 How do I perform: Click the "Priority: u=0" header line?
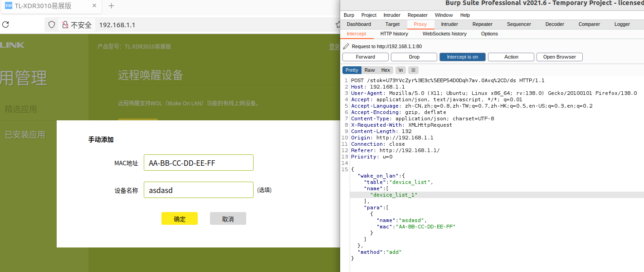point(372,157)
